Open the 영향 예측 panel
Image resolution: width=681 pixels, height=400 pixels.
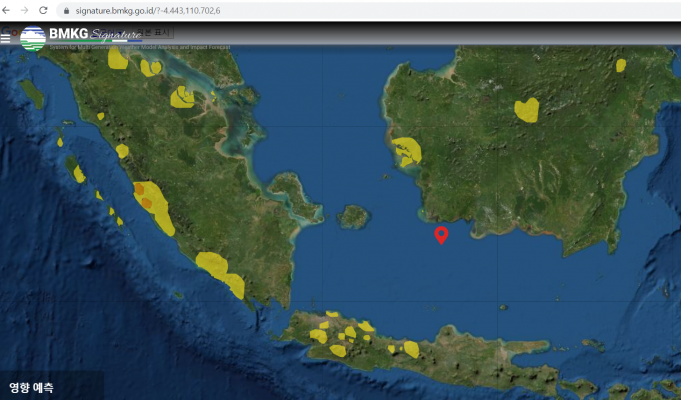(x=32, y=386)
